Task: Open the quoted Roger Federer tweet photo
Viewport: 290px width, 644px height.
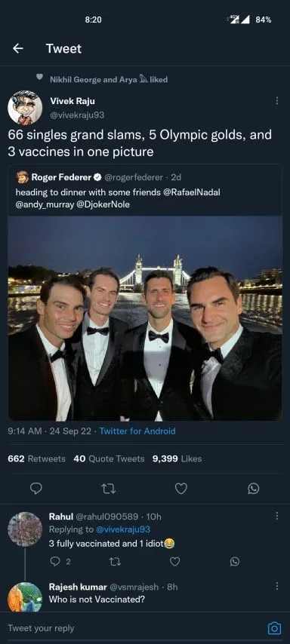Action: pos(145,318)
